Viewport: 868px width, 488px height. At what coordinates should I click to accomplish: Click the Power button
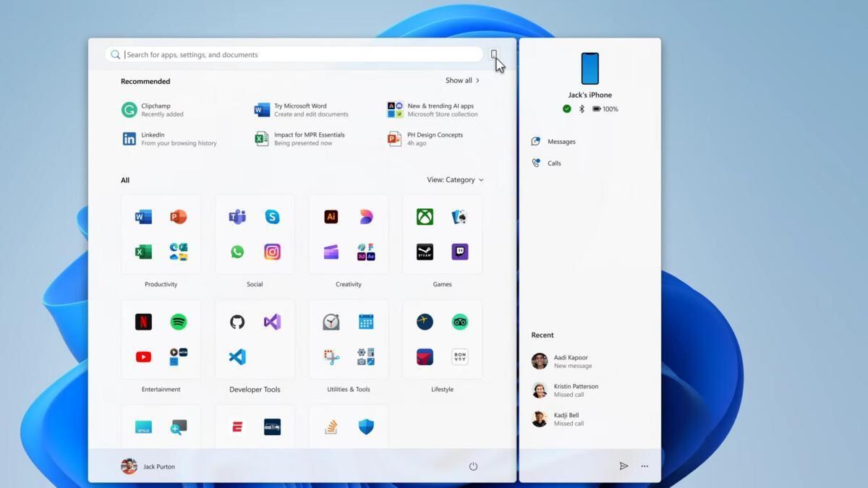pyautogui.click(x=473, y=466)
